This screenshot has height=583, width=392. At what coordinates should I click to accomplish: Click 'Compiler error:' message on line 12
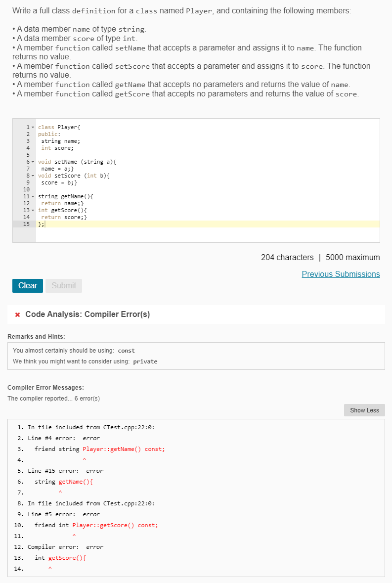tap(53, 547)
